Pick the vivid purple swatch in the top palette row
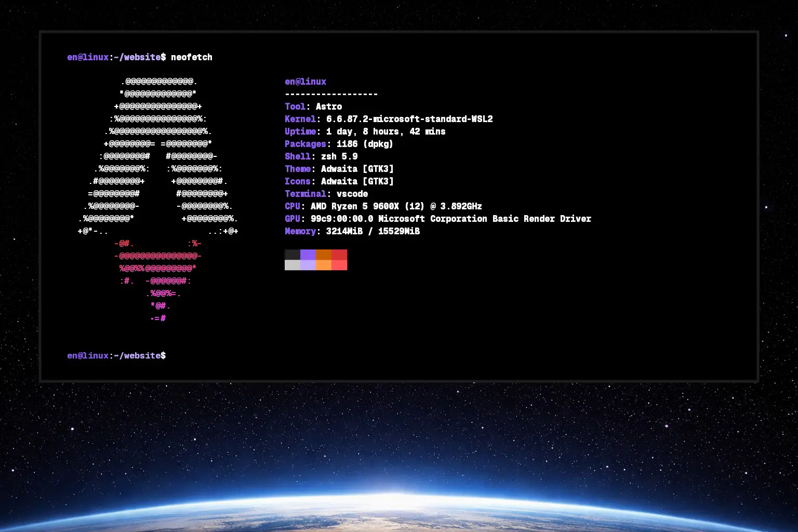The height and width of the screenshot is (532, 798). 308,255
